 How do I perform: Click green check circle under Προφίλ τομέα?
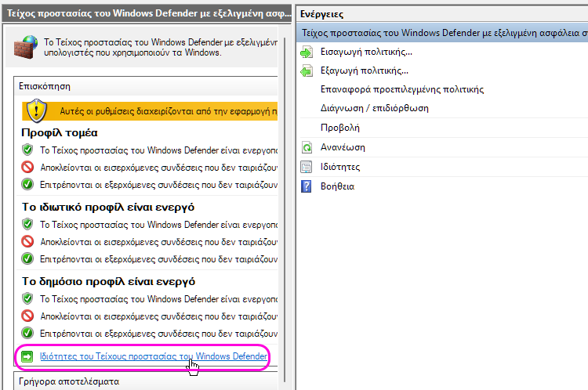coord(27,184)
